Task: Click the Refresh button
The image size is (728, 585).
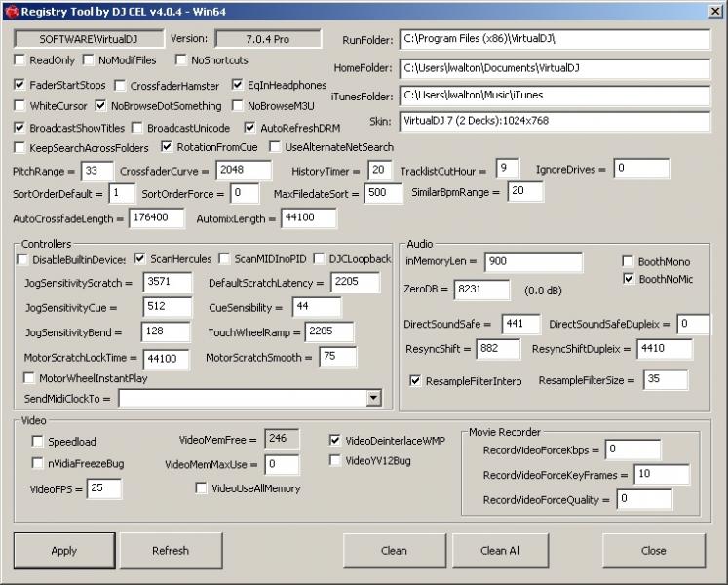Action: pos(170,551)
